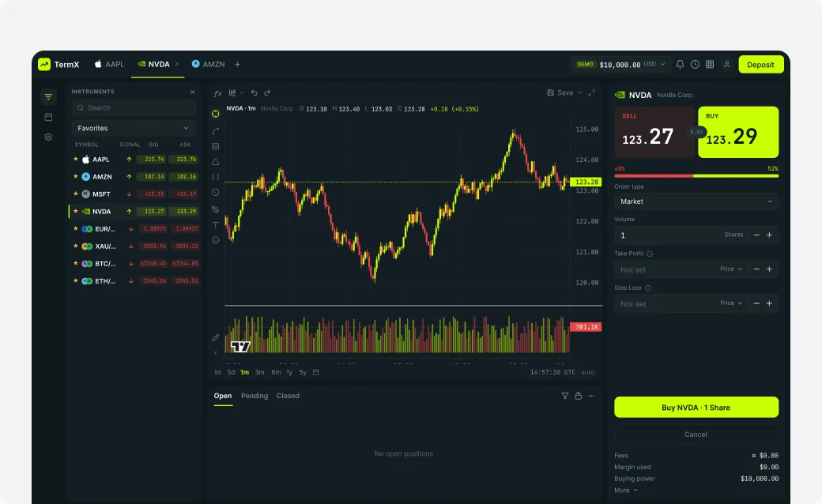Viewport: 822px width, 504px height.
Task: Save the chart layout
Action: tap(560, 92)
